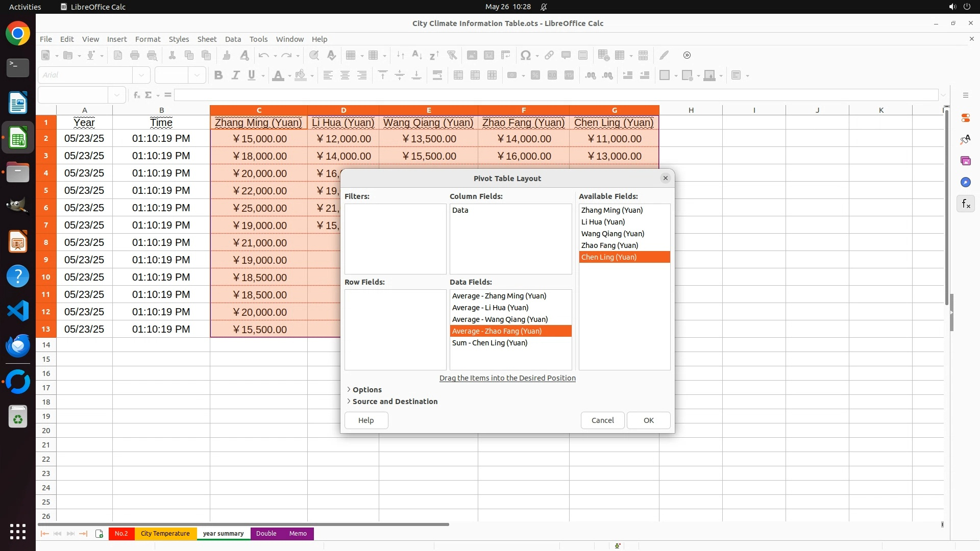Switch to City Temperature sheet tab
980x551 pixels.
165,534
